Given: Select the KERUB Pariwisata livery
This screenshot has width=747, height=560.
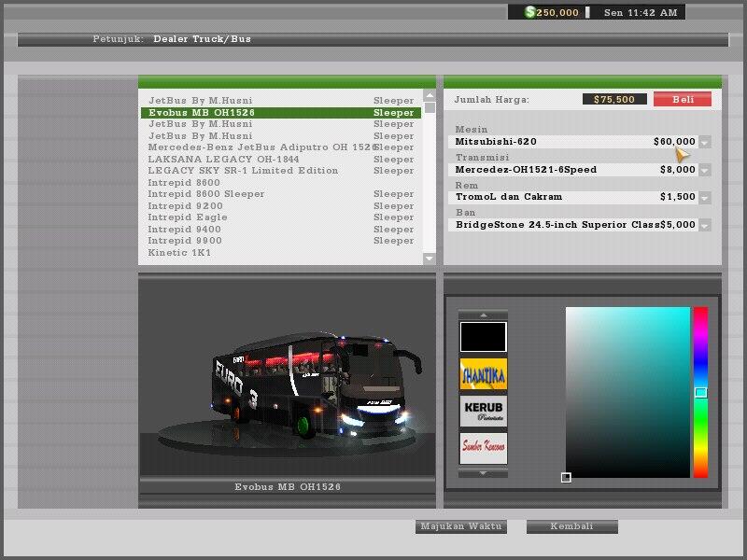Looking at the screenshot, I should coord(482,411).
